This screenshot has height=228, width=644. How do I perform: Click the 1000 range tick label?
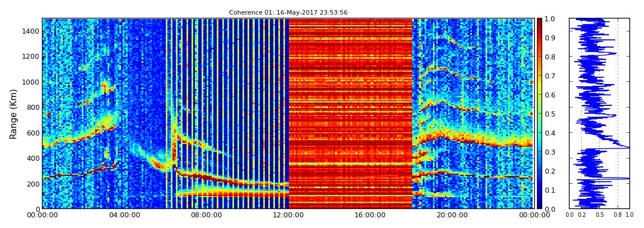pyautogui.click(x=31, y=82)
